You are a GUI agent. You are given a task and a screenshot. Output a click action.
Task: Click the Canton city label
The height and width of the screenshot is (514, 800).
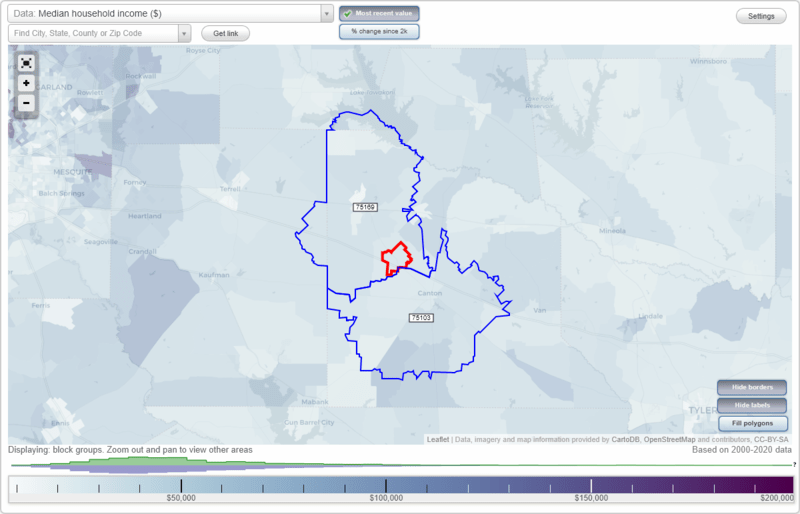[430, 293]
